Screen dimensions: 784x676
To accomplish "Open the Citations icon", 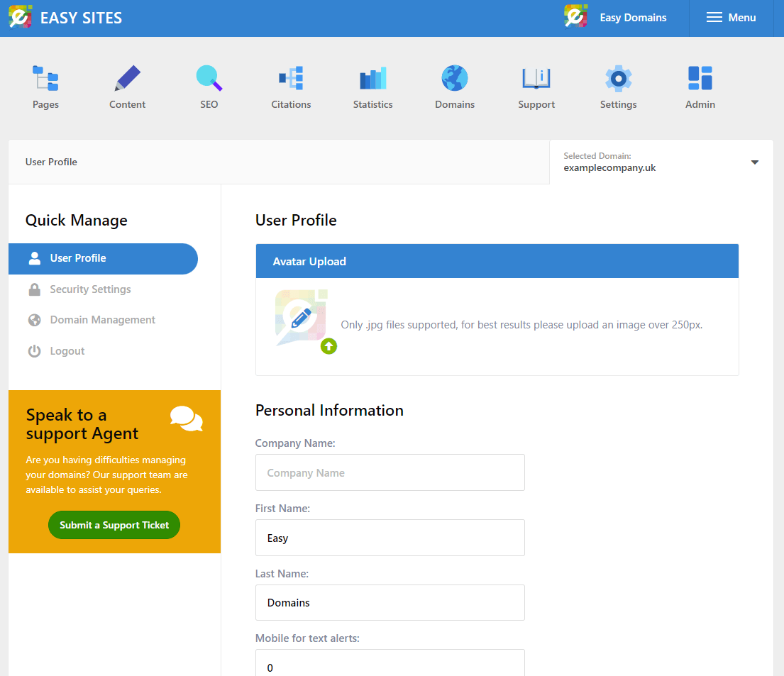I will point(291,79).
